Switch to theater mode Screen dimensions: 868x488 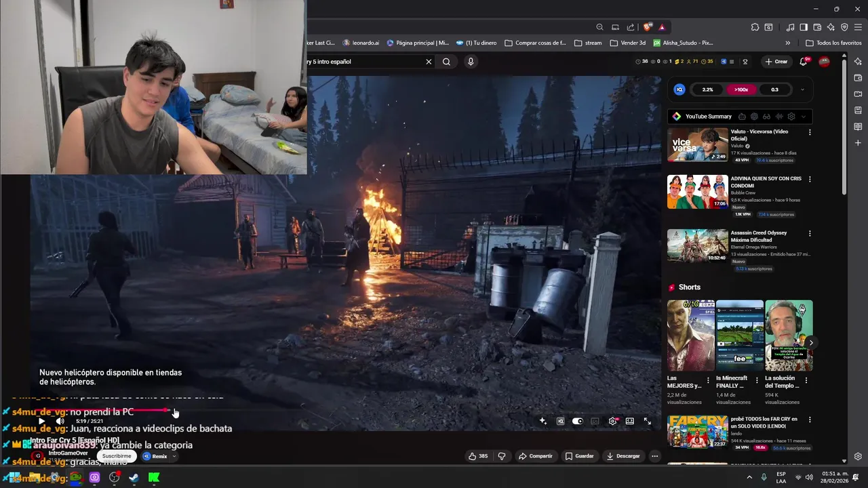pyautogui.click(x=630, y=421)
